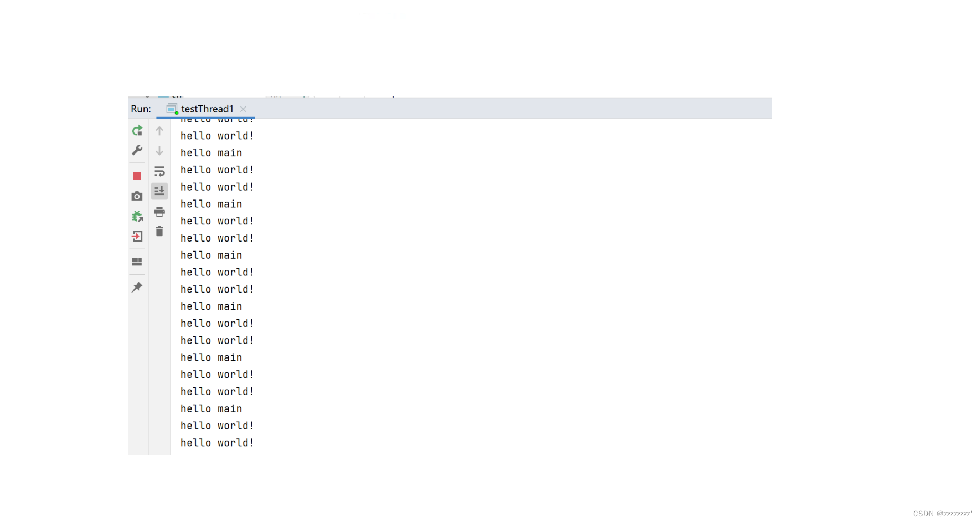
Task: Toggle scroll to end of console
Action: tap(159, 191)
